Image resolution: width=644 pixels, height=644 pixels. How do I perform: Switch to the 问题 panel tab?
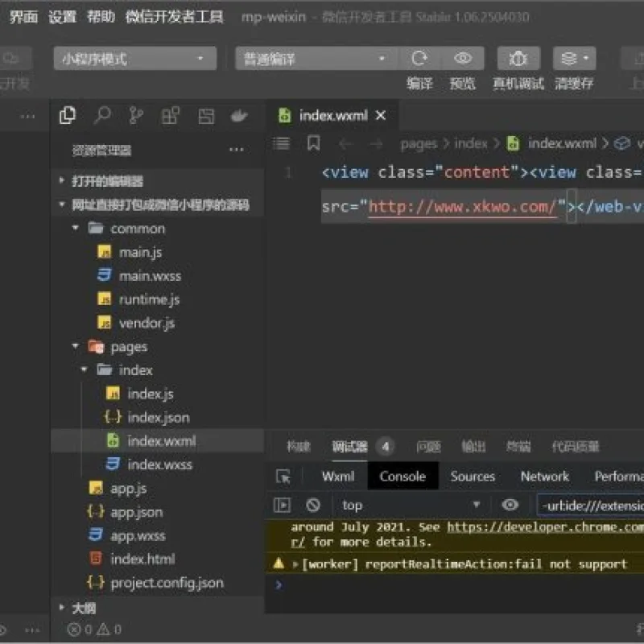pos(428,447)
